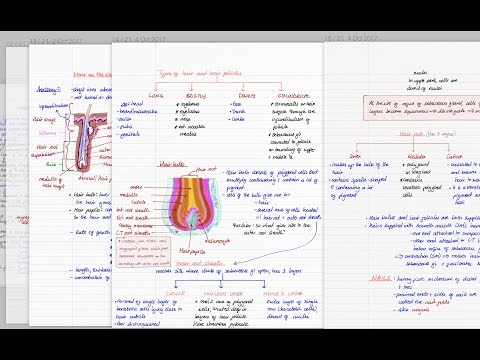
Task: Select the '15 / 21, 4 Oct 2017' page label
Action: (x=351, y=38)
